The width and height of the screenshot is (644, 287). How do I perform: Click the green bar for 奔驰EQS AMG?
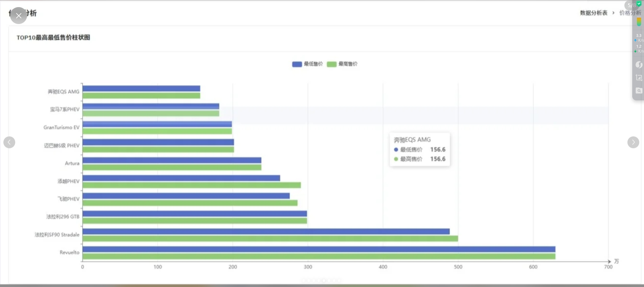[x=141, y=96]
